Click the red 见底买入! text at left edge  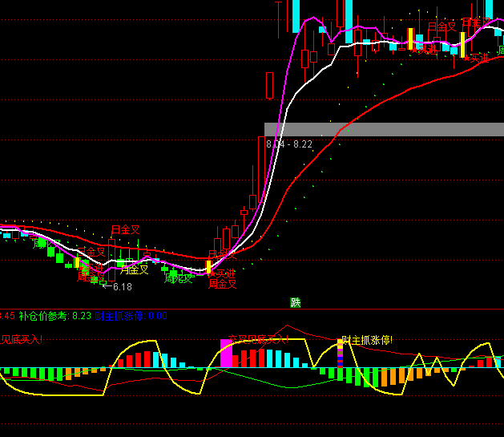[21, 339]
